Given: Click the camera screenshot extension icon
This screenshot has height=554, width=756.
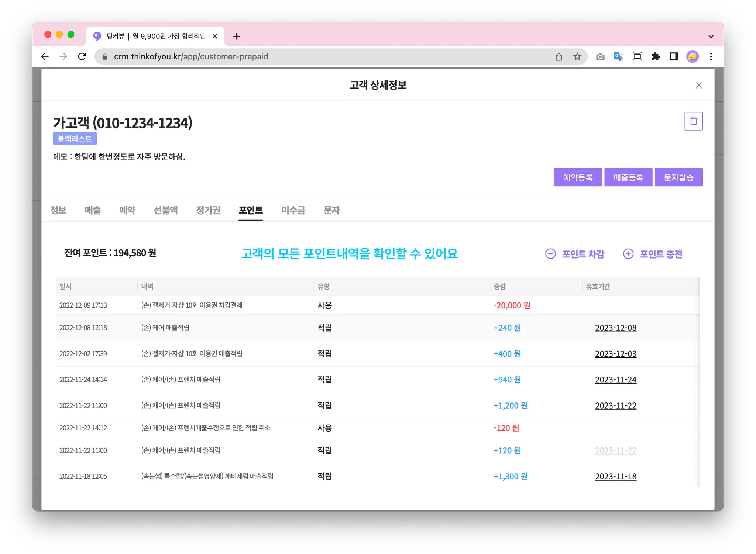Looking at the screenshot, I should click(x=600, y=56).
